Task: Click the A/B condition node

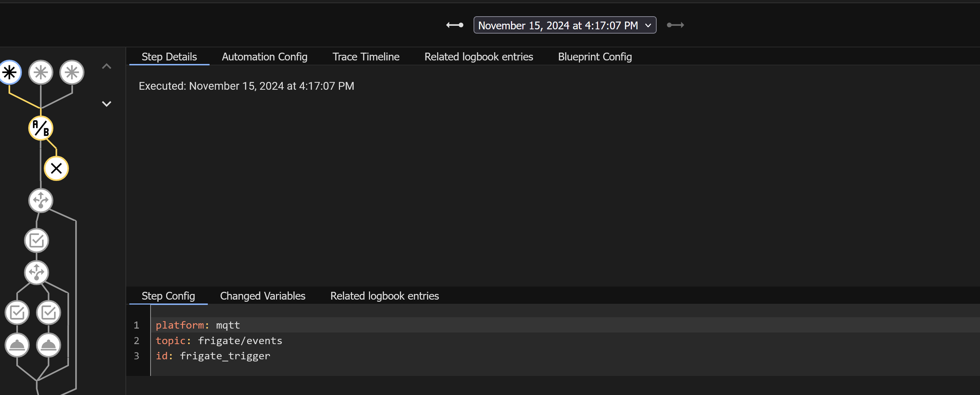Action: [41, 128]
